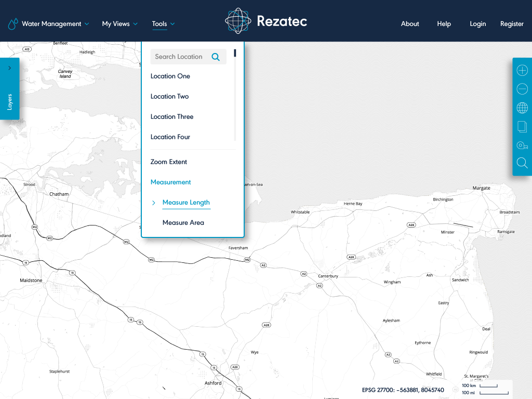Viewport: 532px width, 399px height.
Task: Click the zoom out minus icon
Action: [x=522, y=89]
